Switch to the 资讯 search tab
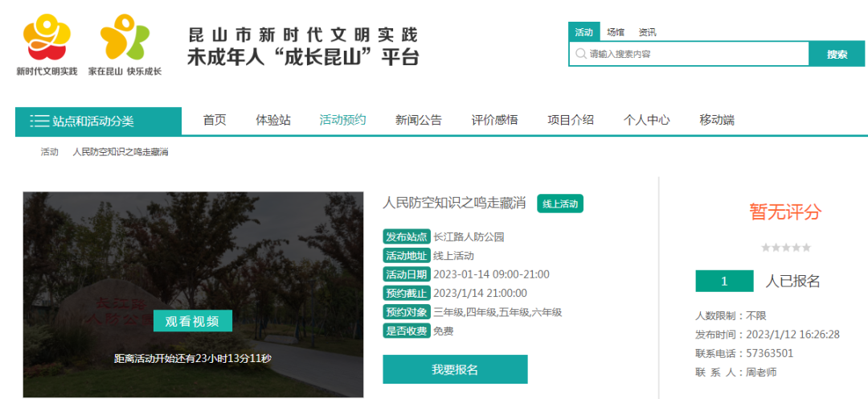 [x=647, y=32]
